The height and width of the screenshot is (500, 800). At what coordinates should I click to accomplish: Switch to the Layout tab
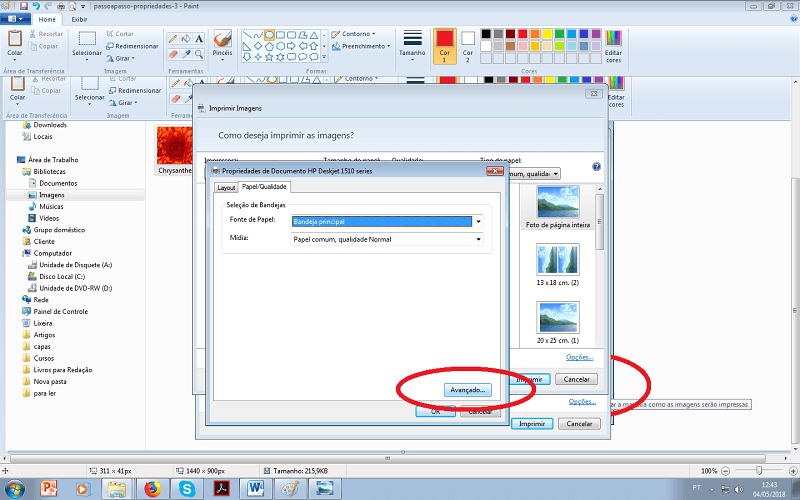226,187
